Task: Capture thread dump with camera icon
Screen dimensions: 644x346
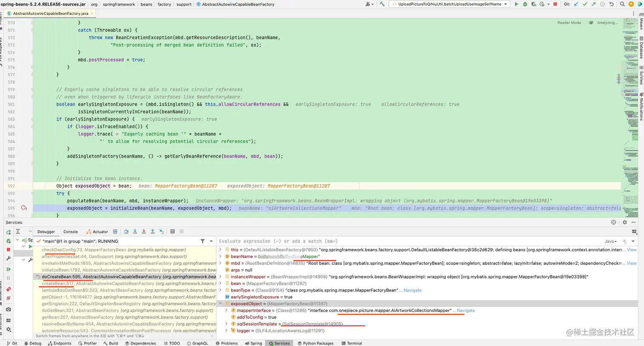Action: point(9,309)
